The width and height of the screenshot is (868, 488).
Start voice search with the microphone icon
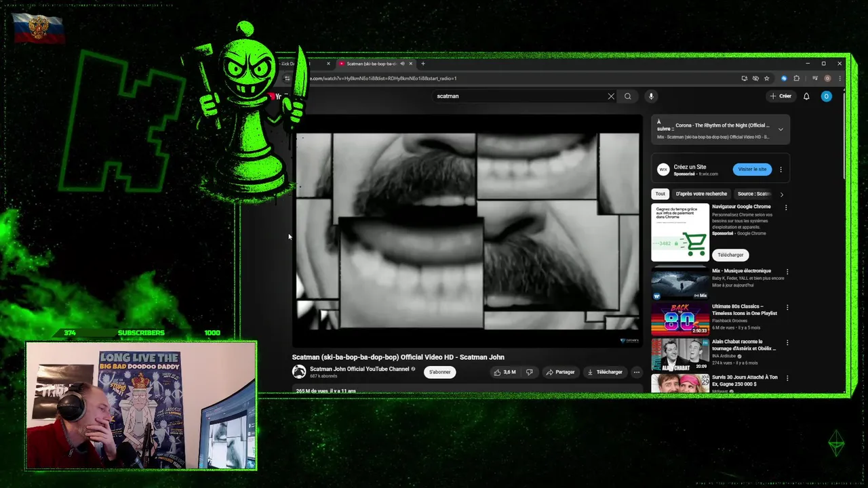pos(651,96)
